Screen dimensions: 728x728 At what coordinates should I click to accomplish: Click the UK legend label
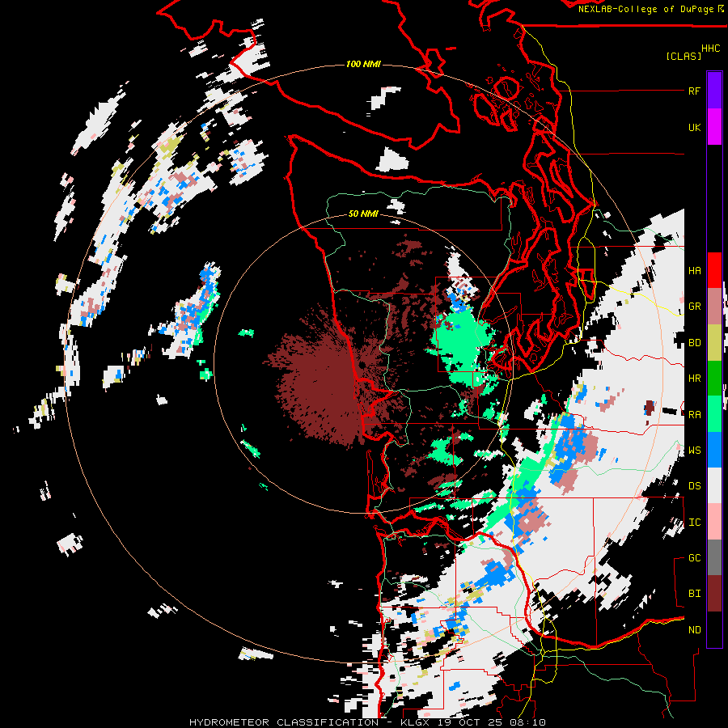click(x=694, y=127)
